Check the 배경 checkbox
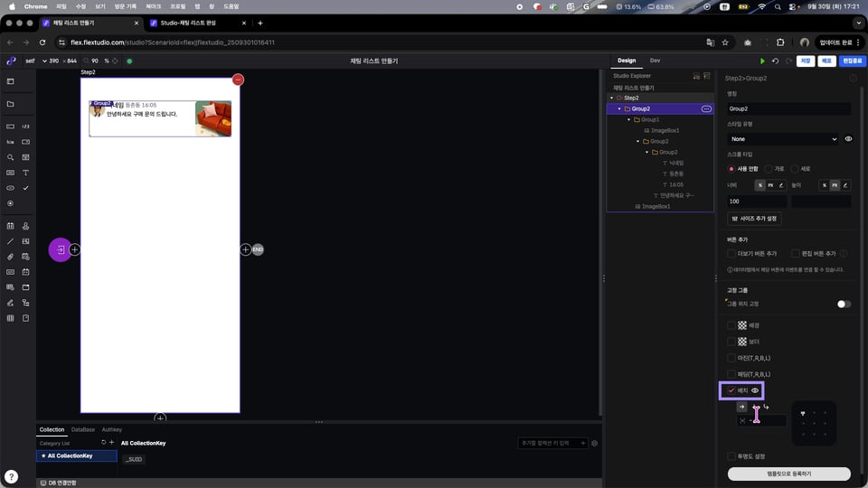868x488 pixels. (x=732, y=325)
